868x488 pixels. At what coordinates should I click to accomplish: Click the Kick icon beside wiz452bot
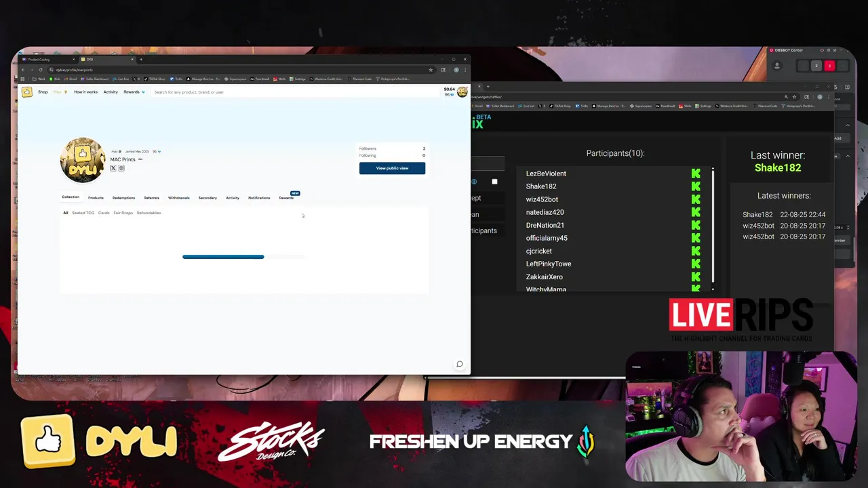[x=696, y=199]
